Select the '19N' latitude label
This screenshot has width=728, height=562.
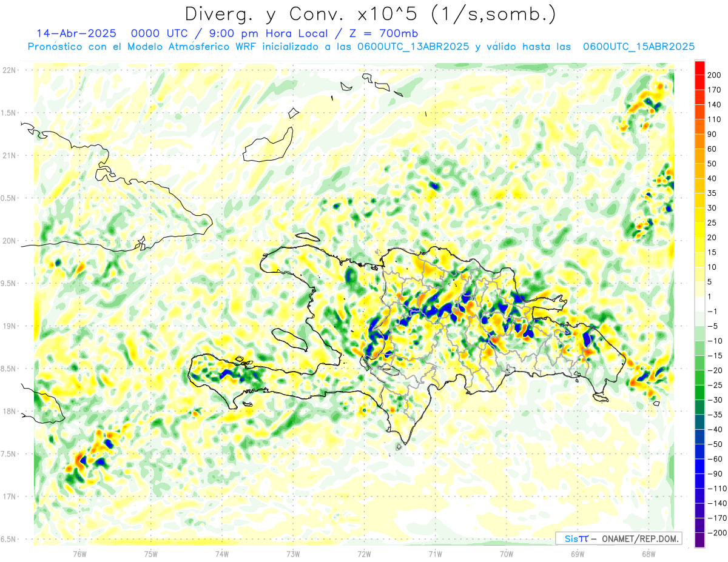tap(8, 326)
